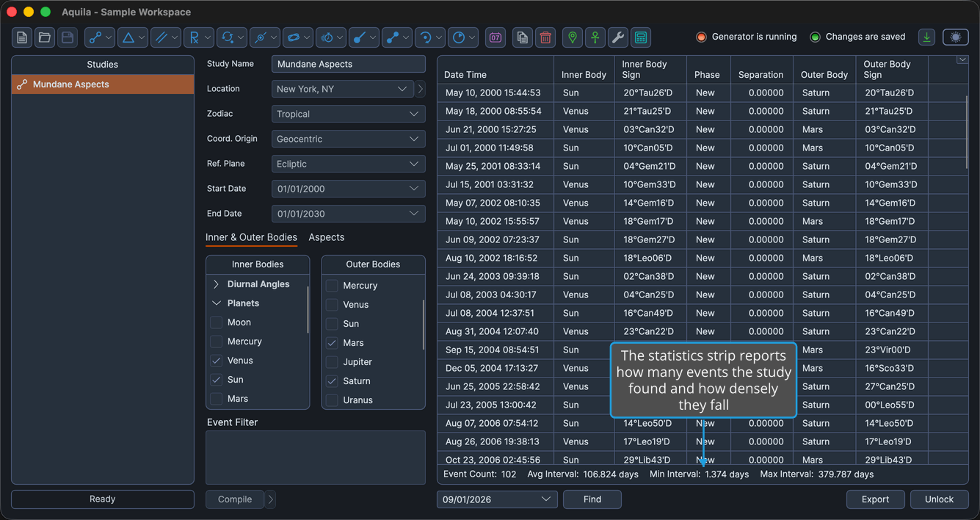This screenshot has height=520, width=980.
Task: Select Mundane Aspects in Studies list
Action: coord(103,84)
